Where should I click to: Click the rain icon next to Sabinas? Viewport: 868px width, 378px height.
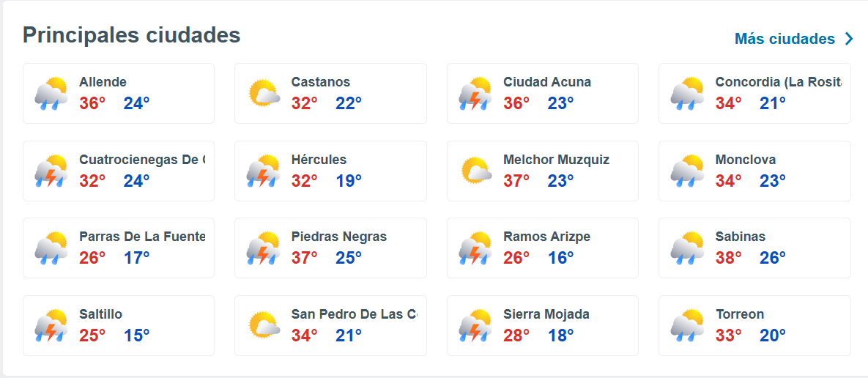pyautogui.click(x=687, y=248)
